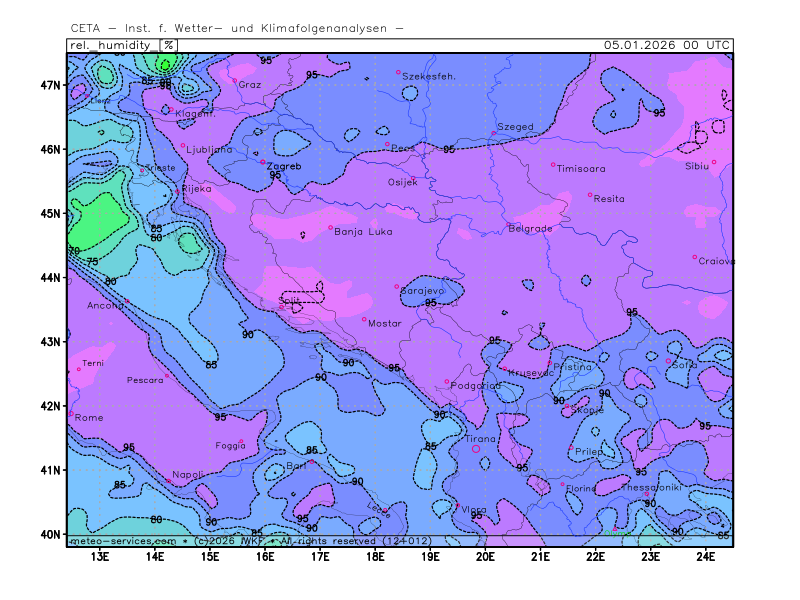Viewport: 800px width, 600px height.
Task: Select the Sofia city marker
Action: tap(669, 361)
